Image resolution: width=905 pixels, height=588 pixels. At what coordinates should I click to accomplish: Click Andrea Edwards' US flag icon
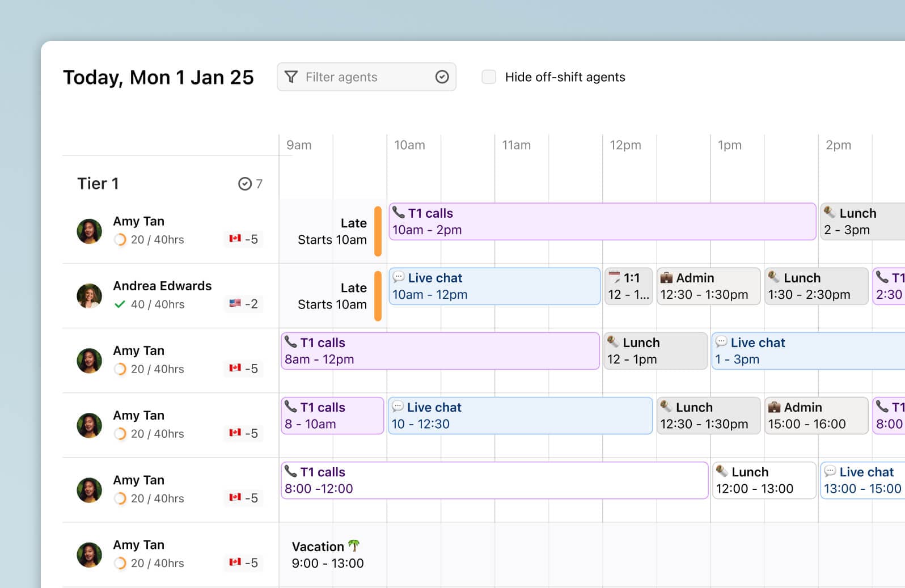coord(235,303)
